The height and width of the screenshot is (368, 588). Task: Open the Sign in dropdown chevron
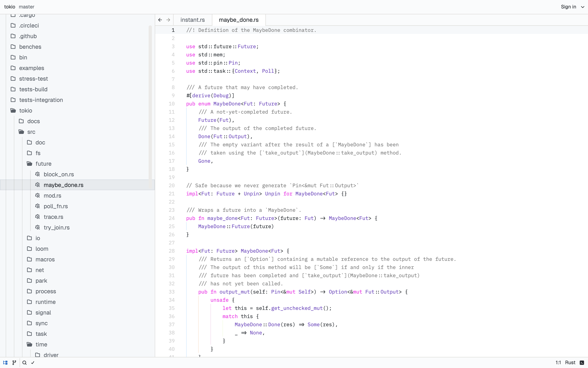click(x=582, y=7)
